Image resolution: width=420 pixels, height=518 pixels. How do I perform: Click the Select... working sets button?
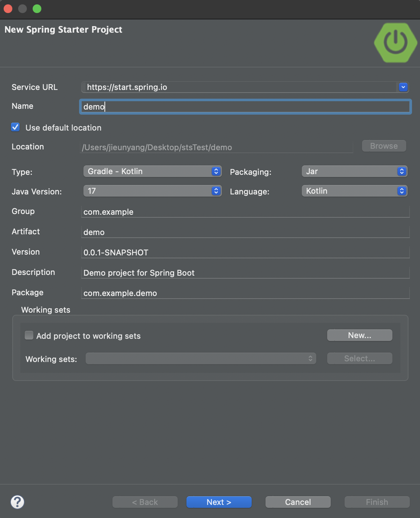pyautogui.click(x=360, y=358)
